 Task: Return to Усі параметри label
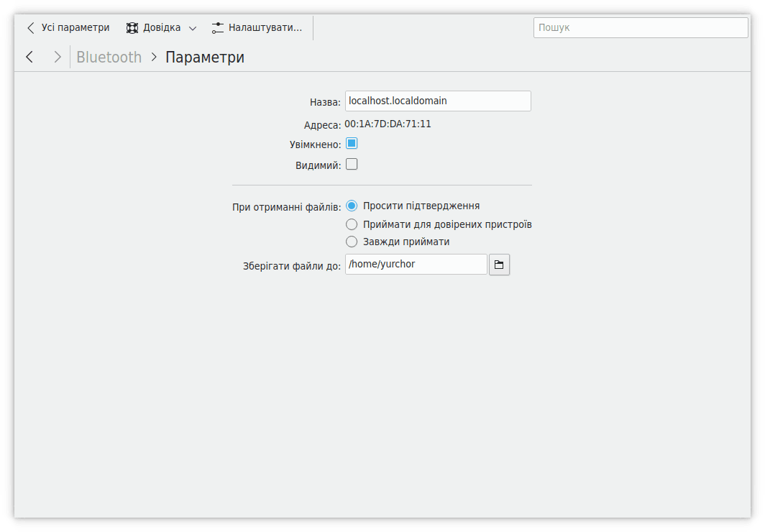click(x=75, y=28)
